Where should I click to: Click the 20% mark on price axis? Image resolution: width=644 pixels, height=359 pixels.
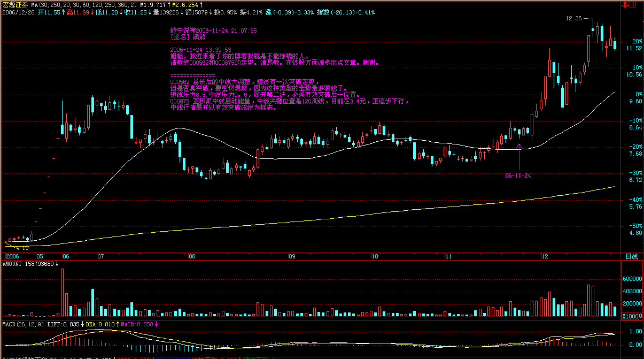637,41
